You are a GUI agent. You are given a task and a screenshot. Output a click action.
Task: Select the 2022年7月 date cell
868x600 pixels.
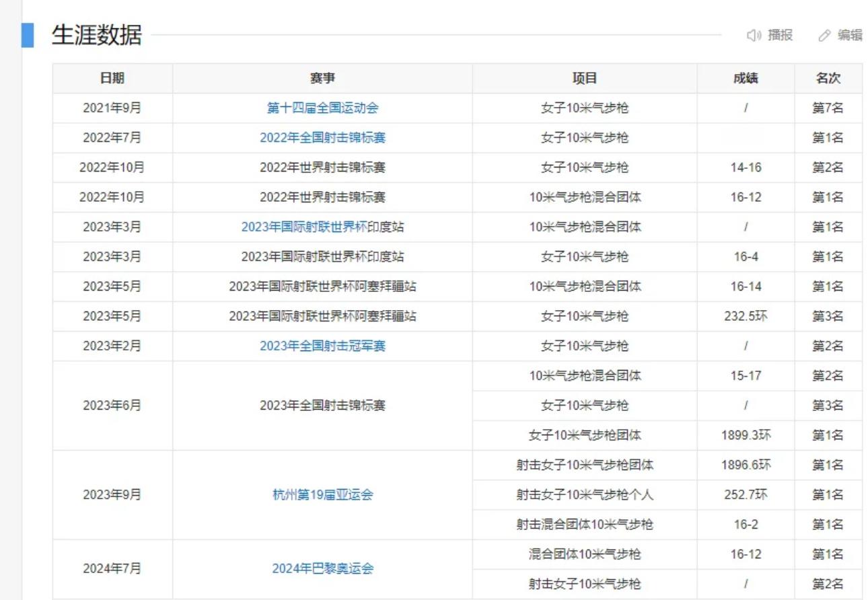click(x=112, y=137)
